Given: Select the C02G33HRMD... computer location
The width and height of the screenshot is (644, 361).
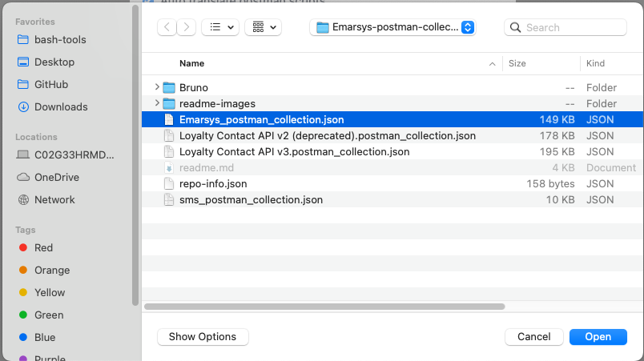Looking at the screenshot, I should [74, 155].
